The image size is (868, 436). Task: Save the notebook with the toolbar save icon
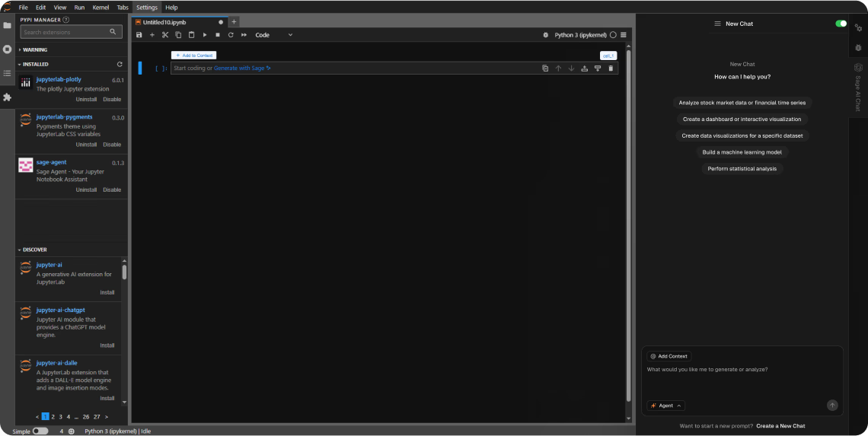coord(139,35)
